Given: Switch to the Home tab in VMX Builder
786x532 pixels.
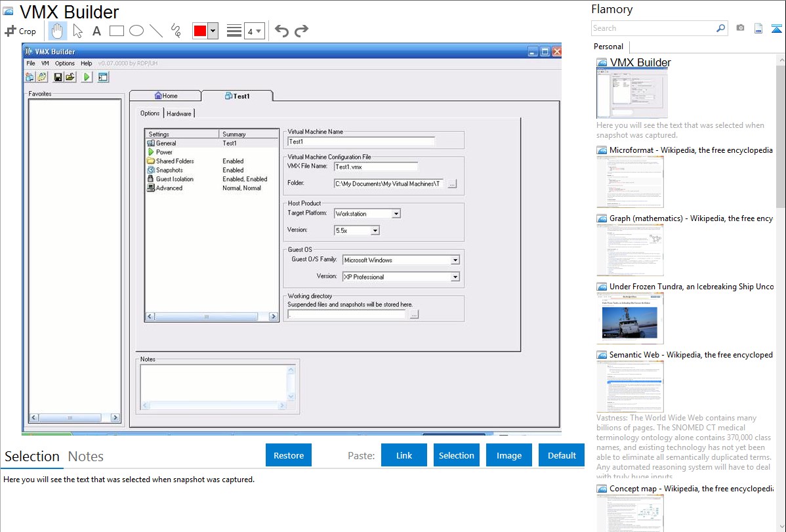Looking at the screenshot, I should point(165,96).
